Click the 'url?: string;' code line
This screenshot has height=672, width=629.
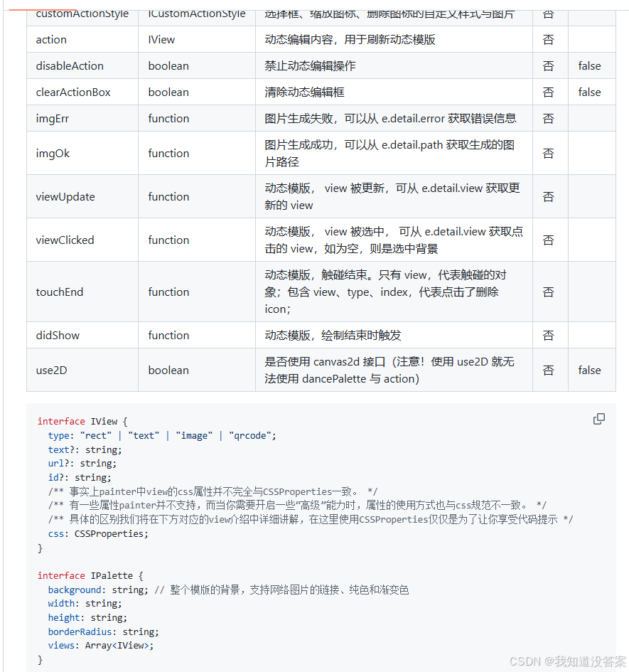82,463
